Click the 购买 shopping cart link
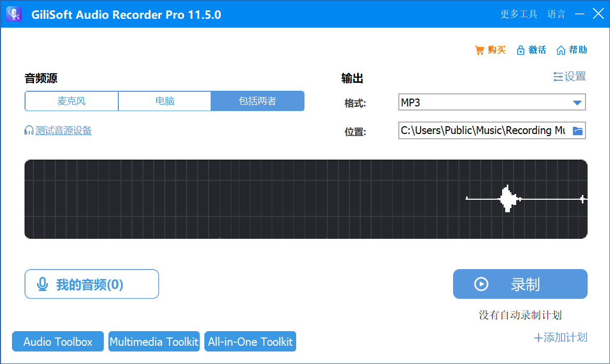This screenshot has width=610, height=364. click(490, 50)
